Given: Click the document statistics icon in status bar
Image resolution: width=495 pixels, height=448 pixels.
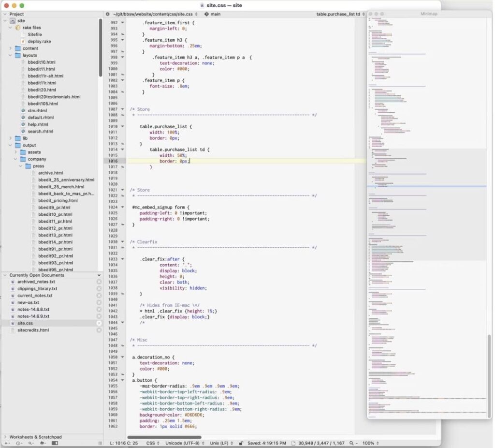Looking at the screenshot, I should [x=293, y=443].
